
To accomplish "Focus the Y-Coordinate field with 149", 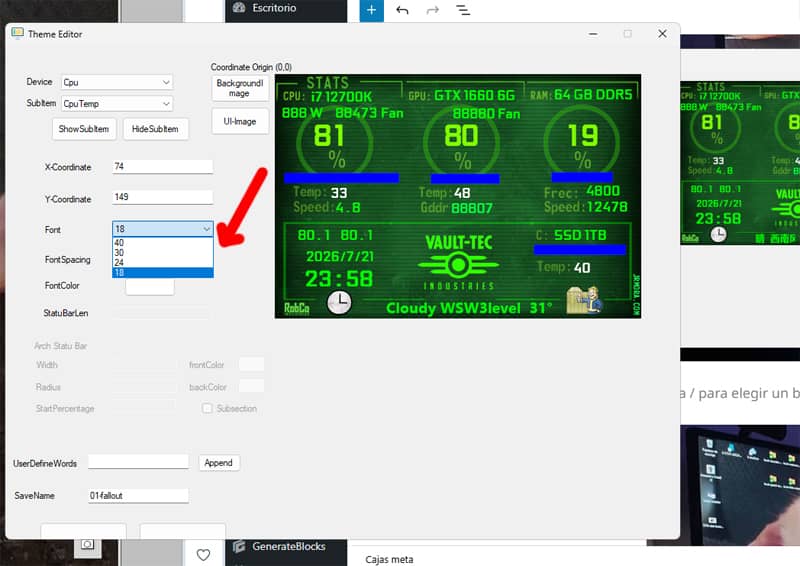I will (x=162, y=197).
